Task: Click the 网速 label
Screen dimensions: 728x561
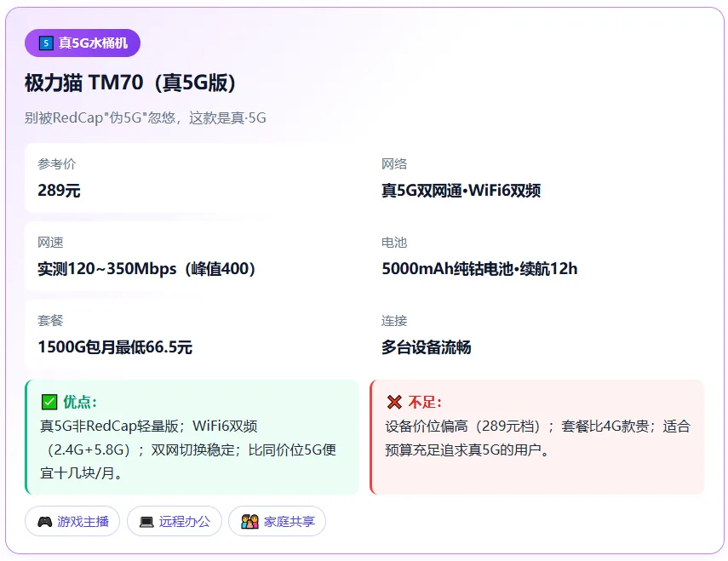Action: point(50,243)
